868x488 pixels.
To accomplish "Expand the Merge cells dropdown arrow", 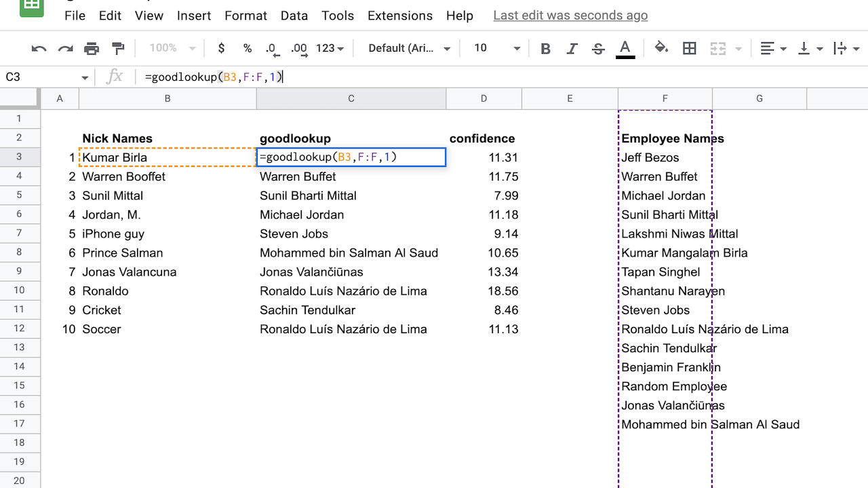I will pos(738,49).
